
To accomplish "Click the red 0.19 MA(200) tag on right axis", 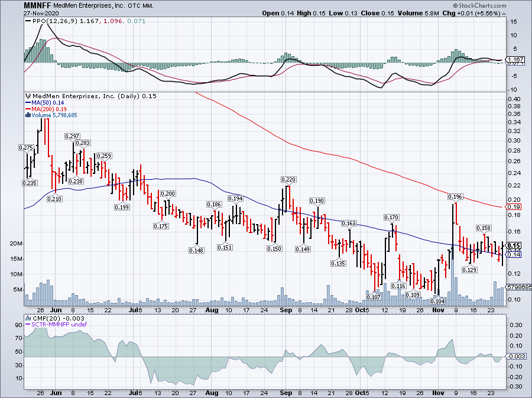I will (514, 207).
